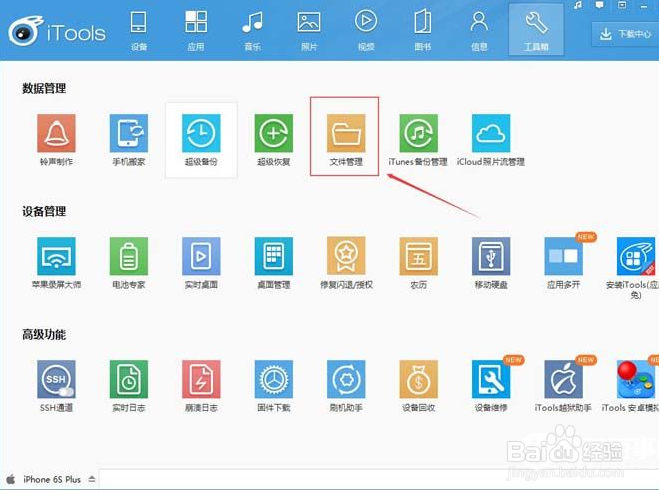The image size is (661, 495).
Task: Select the 工具箱 toolbox tab
Action: [536, 30]
